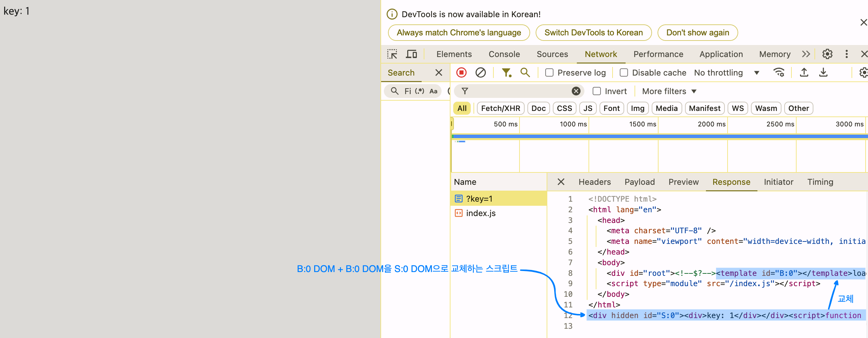Clear the network log
The height and width of the screenshot is (338, 868).
(x=481, y=72)
